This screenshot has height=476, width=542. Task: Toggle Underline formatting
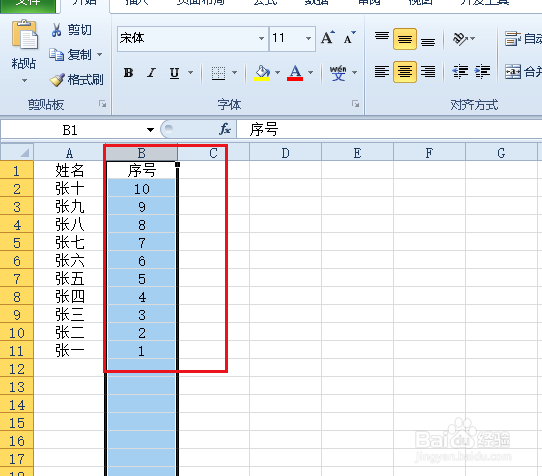175,73
